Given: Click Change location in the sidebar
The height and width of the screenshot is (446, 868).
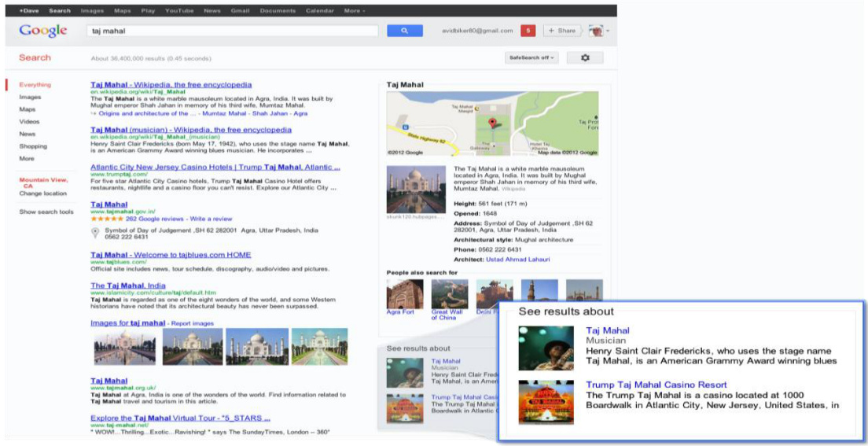Looking at the screenshot, I should pos(43,194).
